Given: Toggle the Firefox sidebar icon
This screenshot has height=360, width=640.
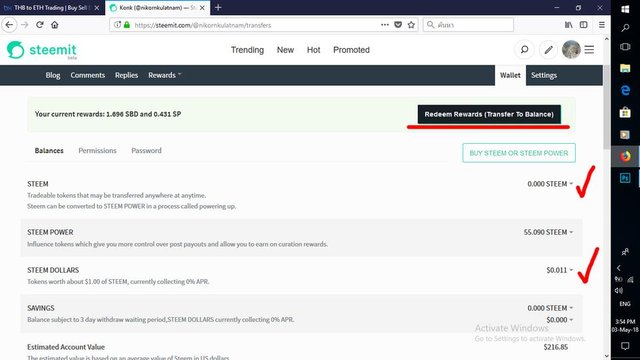Looking at the screenshot, I should pyautogui.click(x=584, y=25).
